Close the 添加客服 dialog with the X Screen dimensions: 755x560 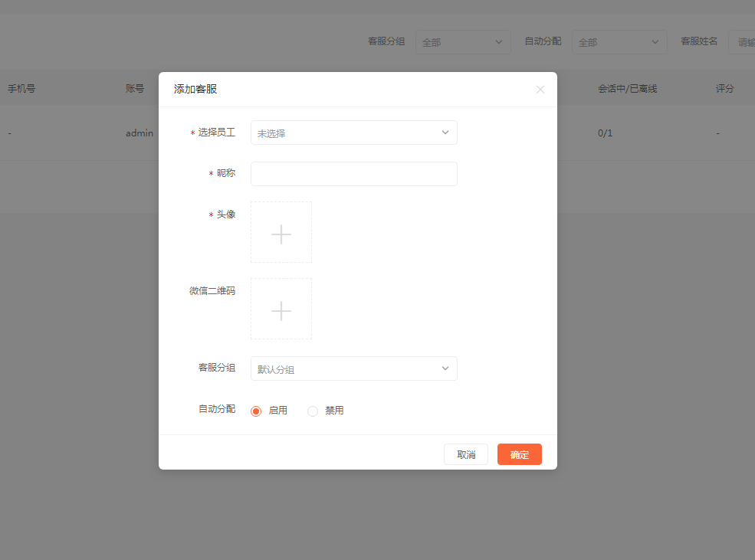(540, 90)
